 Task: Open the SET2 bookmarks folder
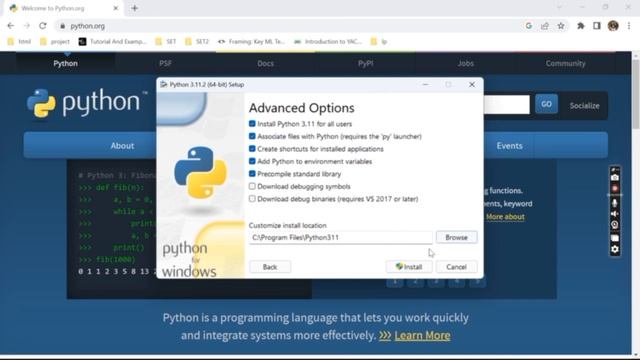click(x=197, y=42)
